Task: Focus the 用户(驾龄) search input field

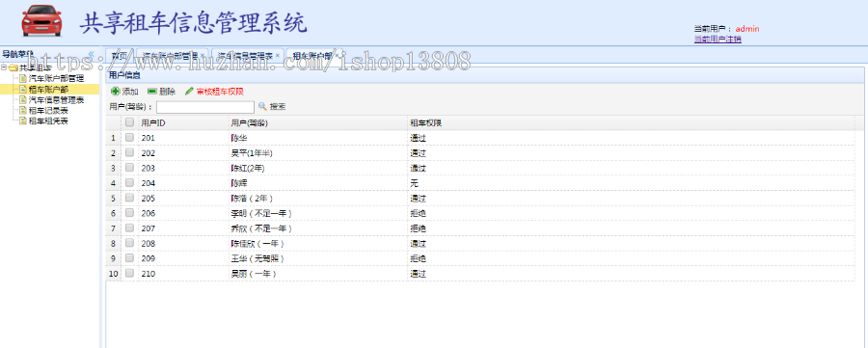Action: coord(205,106)
